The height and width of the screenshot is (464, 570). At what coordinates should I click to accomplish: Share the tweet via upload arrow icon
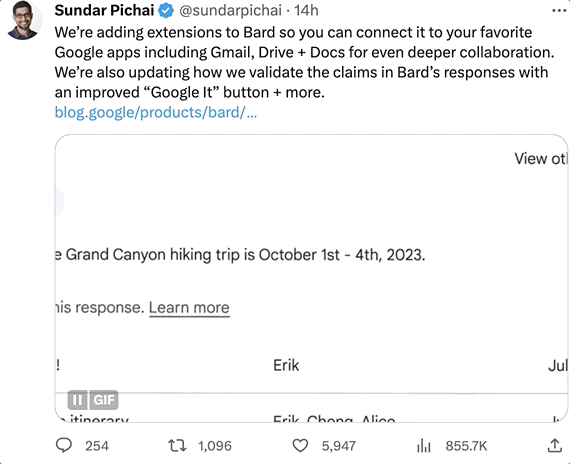point(554,445)
